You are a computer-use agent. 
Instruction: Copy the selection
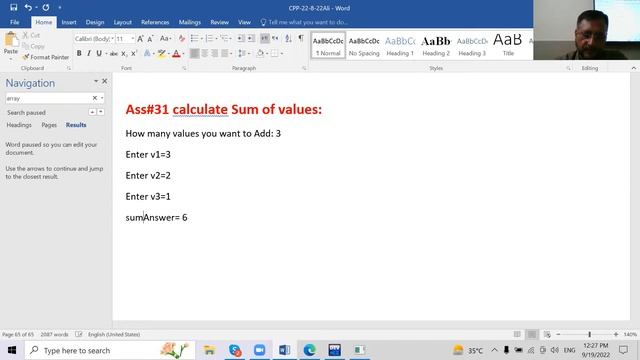tap(33, 46)
